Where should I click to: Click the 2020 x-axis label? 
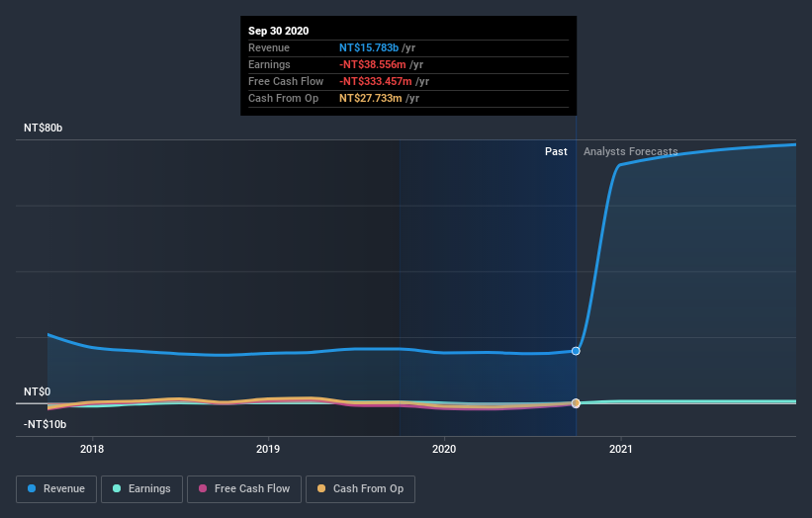[444, 449]
